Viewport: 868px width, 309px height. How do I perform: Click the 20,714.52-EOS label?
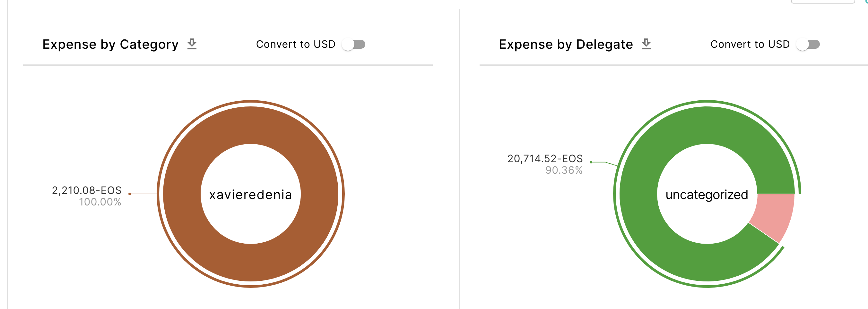(545, 158)
